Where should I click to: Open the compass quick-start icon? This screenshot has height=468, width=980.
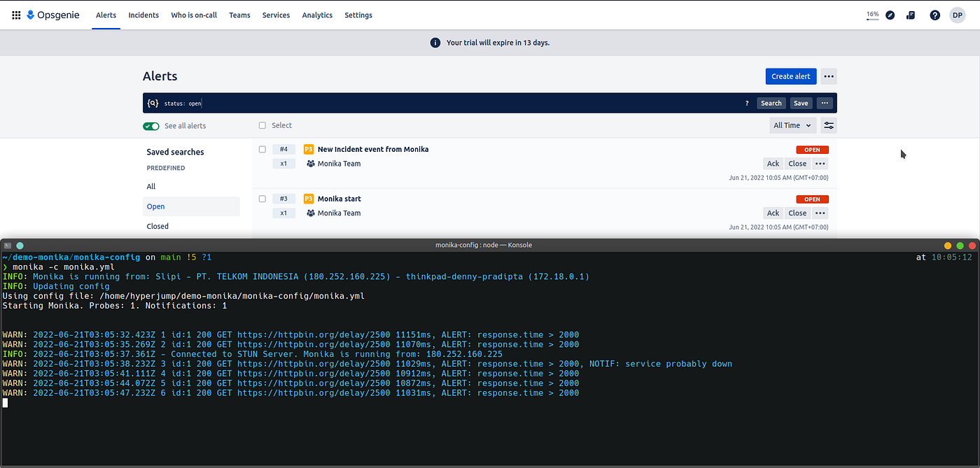[890, 15]
